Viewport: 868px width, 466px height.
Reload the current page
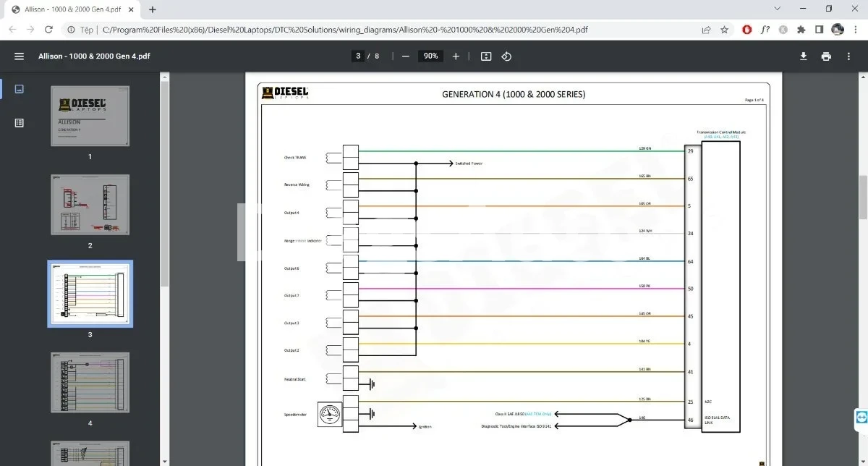point(48,30)
